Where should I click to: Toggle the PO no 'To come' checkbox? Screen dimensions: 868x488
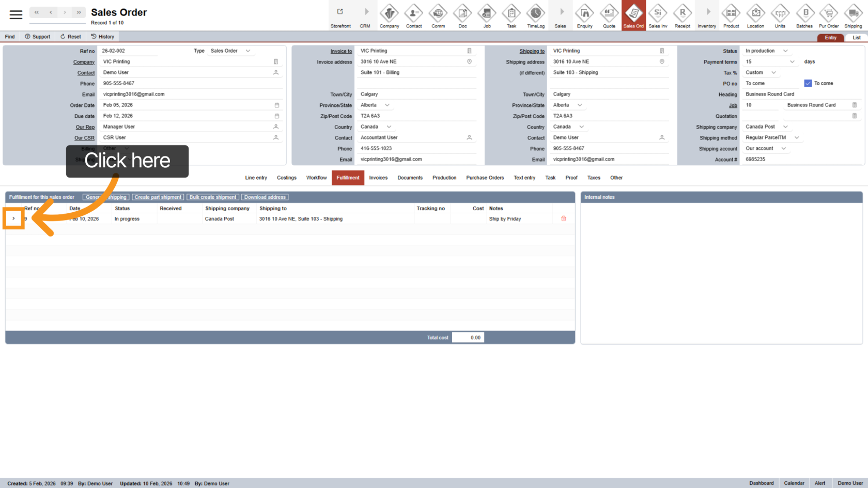pos(808,83)
